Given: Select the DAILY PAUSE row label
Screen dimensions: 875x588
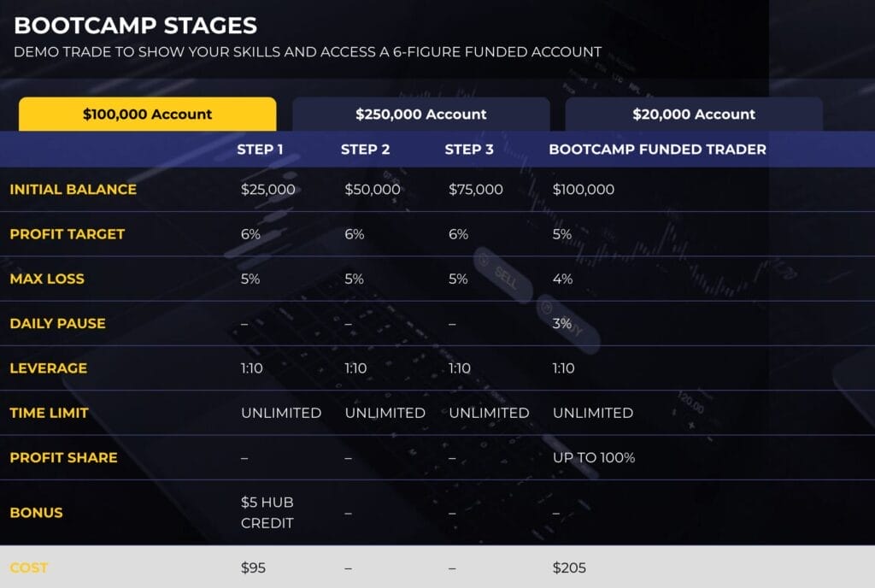Looking at the screenshot, I should coord(57,323).
